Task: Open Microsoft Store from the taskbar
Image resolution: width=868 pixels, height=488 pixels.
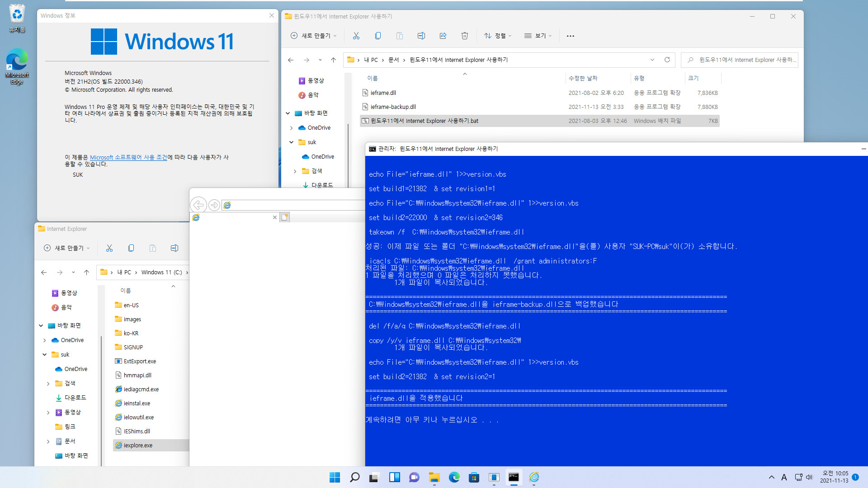Action: [474, 477]
